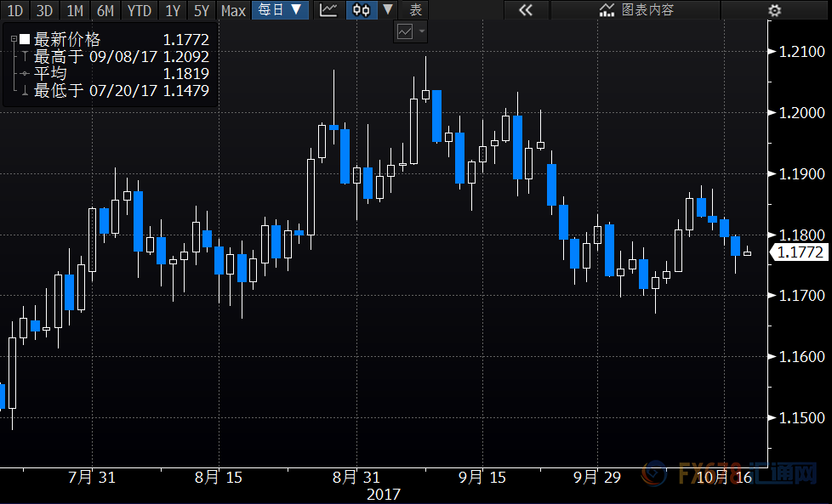This screenshot has height=504, width=832.
Task: Select the candlestick chart icon
Action: 362,10
